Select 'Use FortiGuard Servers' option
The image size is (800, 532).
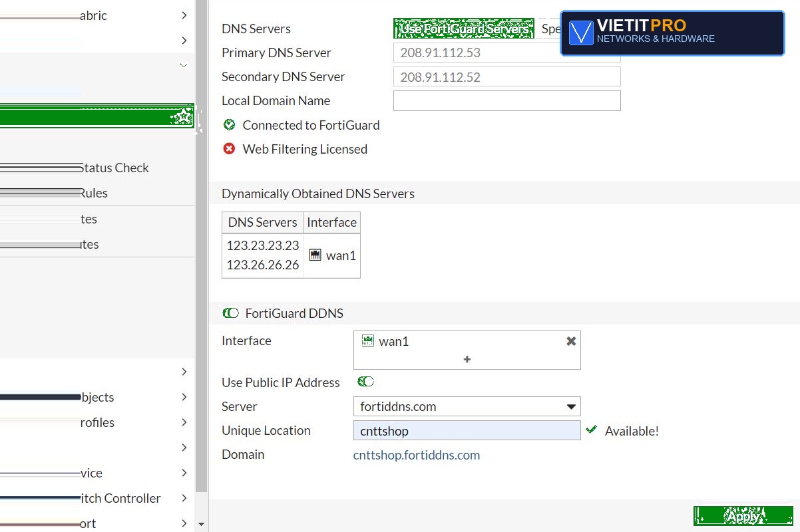pyautogui.click(x=464, y=29)
